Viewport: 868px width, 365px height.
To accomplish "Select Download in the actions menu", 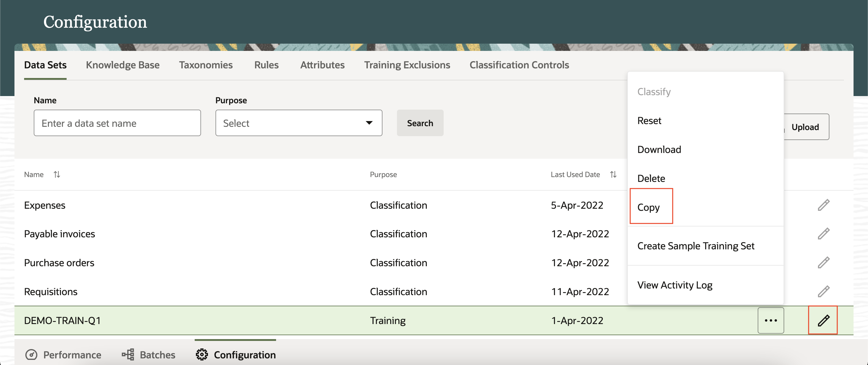I will point(659,149).
